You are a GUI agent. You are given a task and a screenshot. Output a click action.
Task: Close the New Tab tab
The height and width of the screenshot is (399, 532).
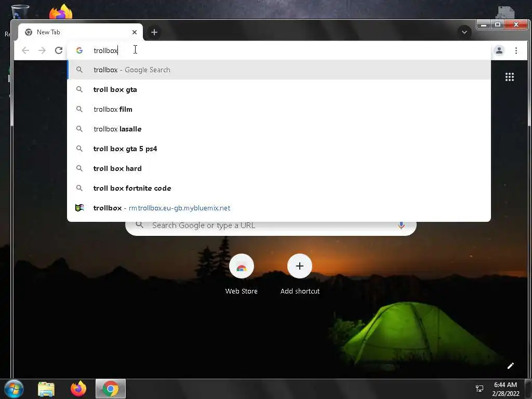(x=135, y=32)
